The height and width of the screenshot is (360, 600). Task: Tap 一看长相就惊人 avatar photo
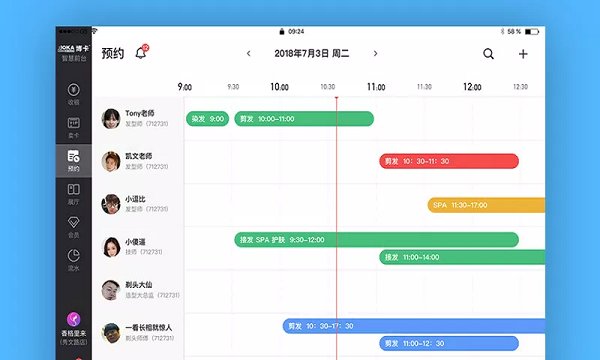(x=111, y=333)
